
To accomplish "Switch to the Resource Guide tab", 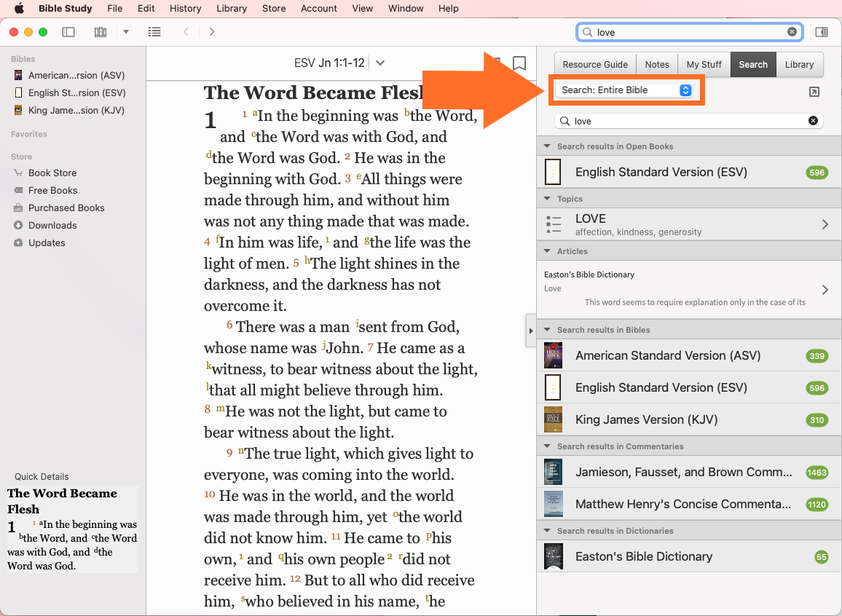I will 595,64.
